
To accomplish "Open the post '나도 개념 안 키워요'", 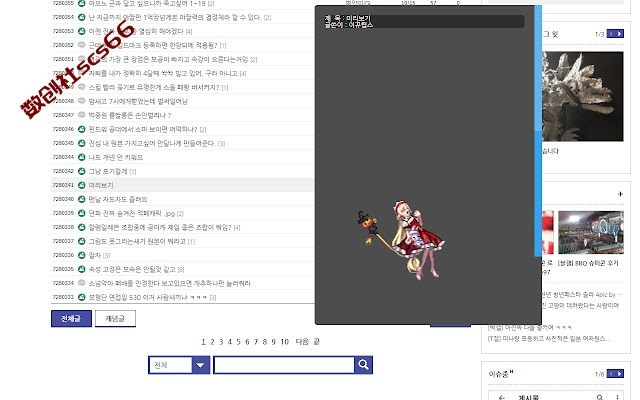I will click(x=116, y=157).
